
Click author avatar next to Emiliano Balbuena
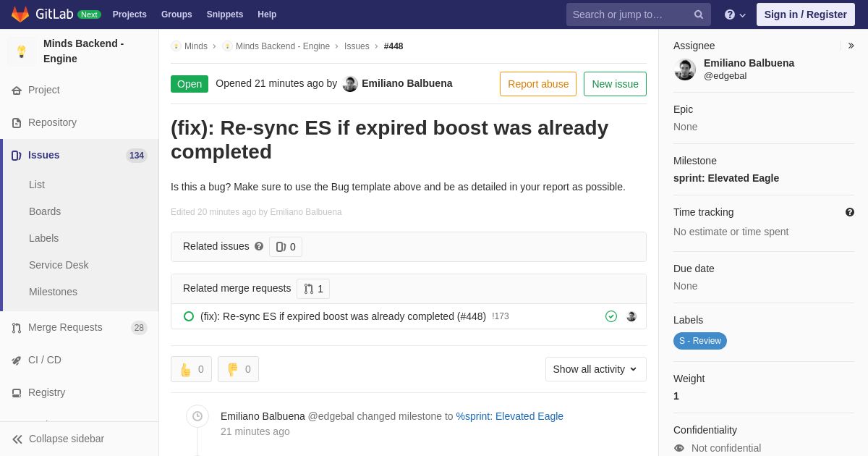350,84
